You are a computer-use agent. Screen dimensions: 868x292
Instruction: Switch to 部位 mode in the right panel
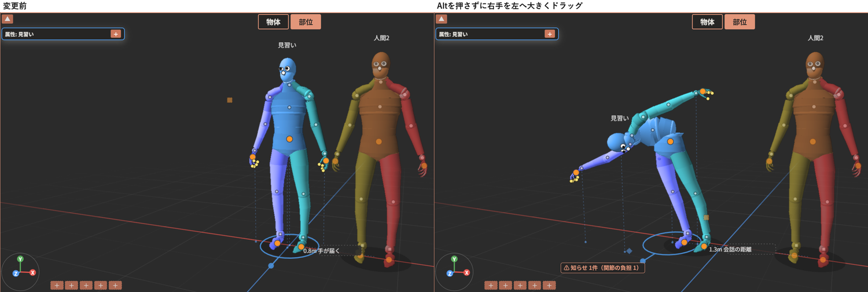point(740,22)
